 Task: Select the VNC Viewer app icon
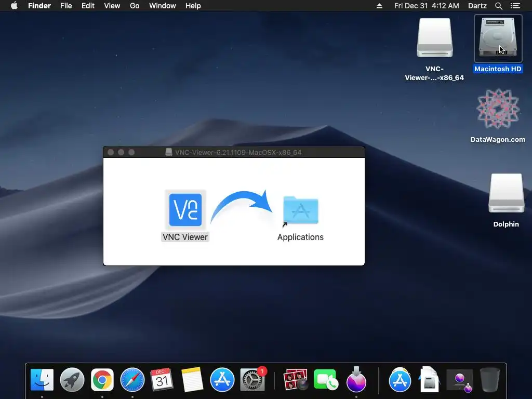coord(185,210)
